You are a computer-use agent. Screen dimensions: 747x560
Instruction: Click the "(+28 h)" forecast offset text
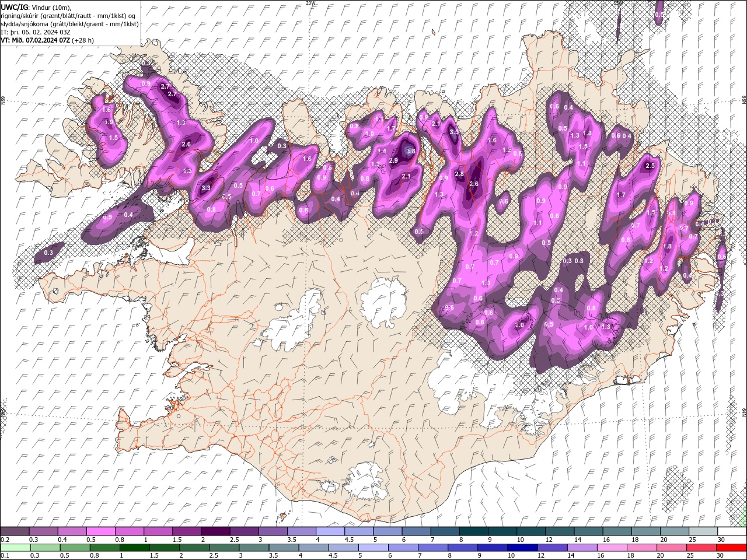click(x=83, y=40)
